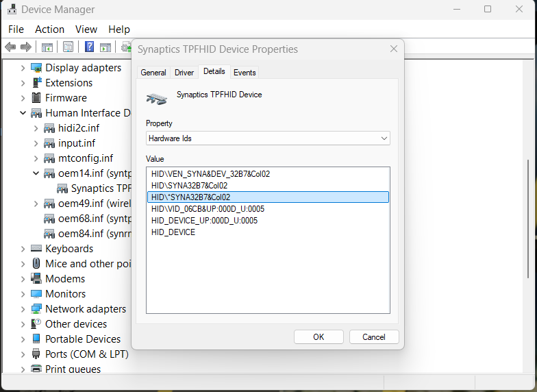Click the hidi2c.inf device icon
537x392 pixels.
[49, 128]
